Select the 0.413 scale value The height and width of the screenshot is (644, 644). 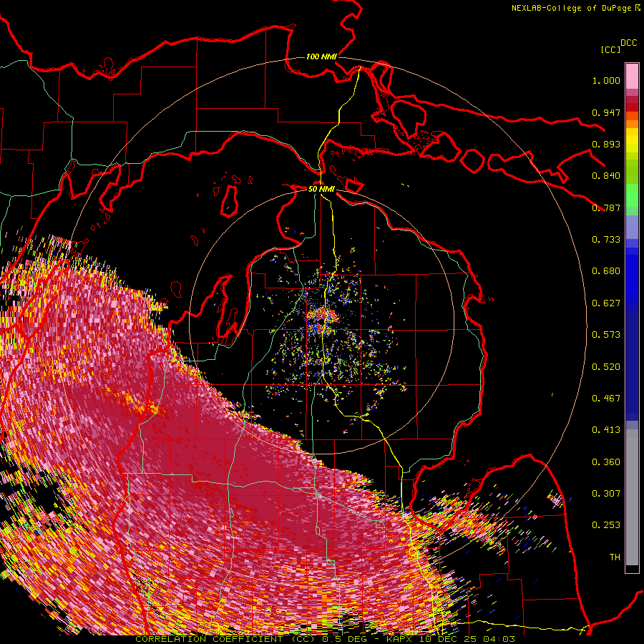(x=606, y=430)
